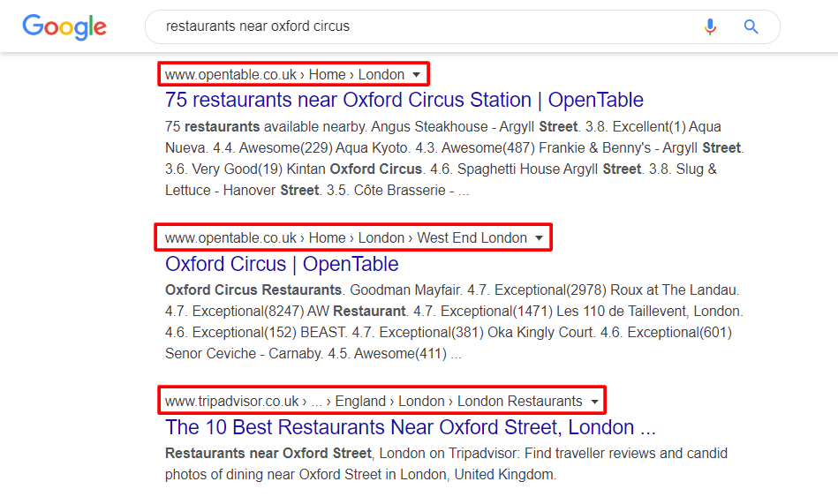
Task: Click 'Kintan Oxford Circus' in the first snippet
Action: point(354,169)
